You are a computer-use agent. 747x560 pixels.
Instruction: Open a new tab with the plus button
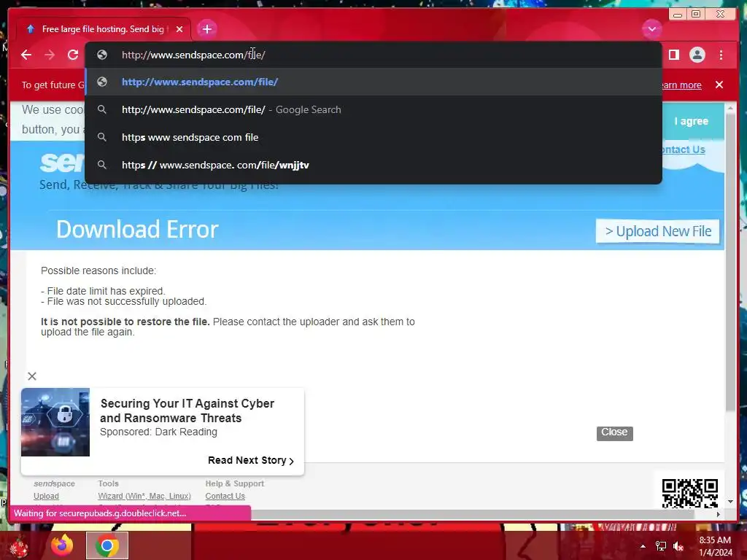206,29
